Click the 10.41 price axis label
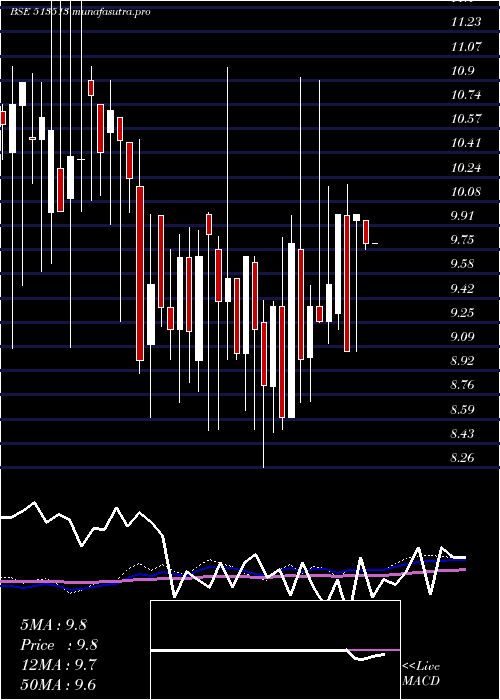Image resolution: width=500 pixels, height=700 pixels. [x=466, y=143]
